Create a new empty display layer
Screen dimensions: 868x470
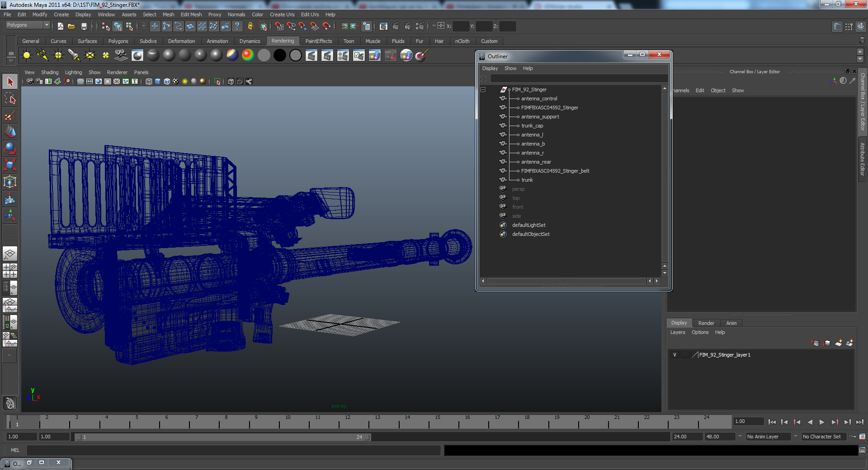point(839,343)
